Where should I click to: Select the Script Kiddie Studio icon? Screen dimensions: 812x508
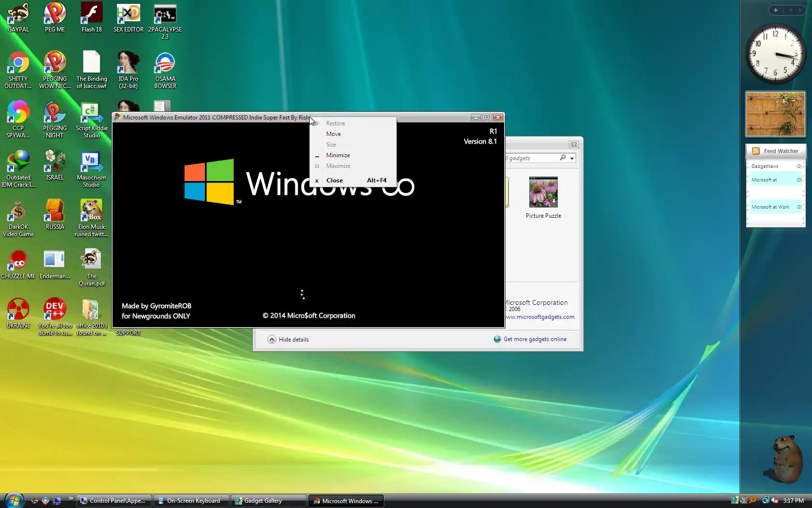click(91, 120)
